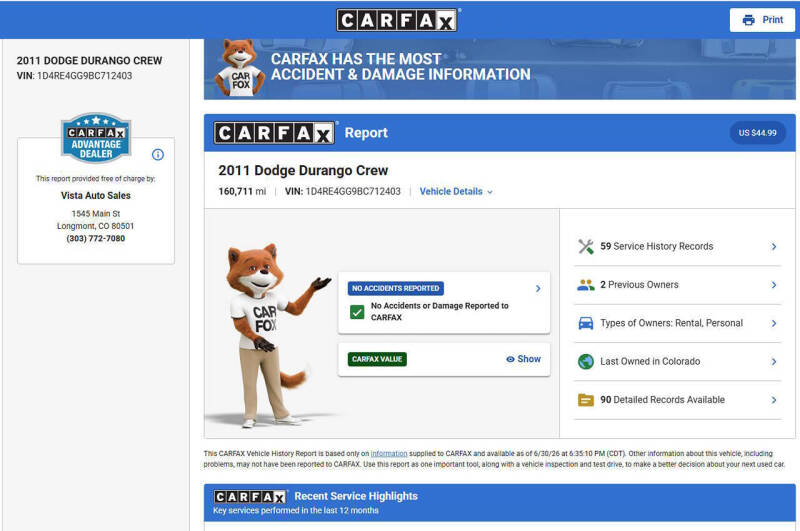This screenshot has height=531, width=800.
Task: Click the 1545 Main St address line
Action: tap(96, 214)
